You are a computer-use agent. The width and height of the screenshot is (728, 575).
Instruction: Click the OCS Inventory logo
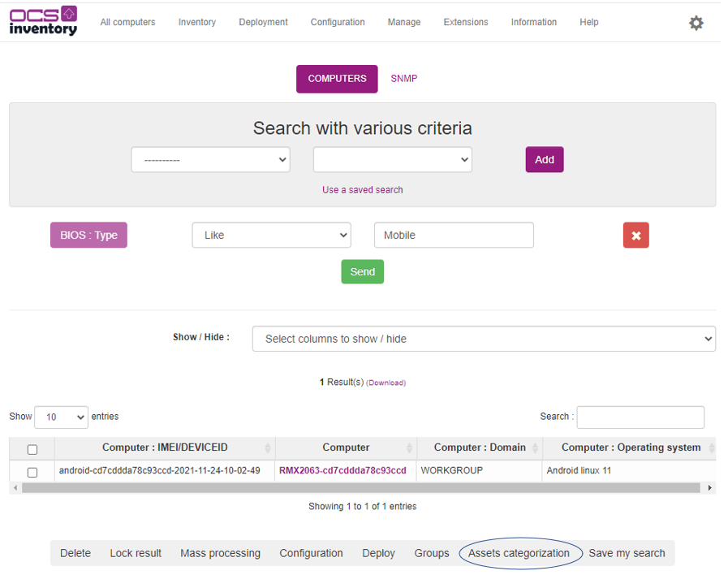click(44, 21)
